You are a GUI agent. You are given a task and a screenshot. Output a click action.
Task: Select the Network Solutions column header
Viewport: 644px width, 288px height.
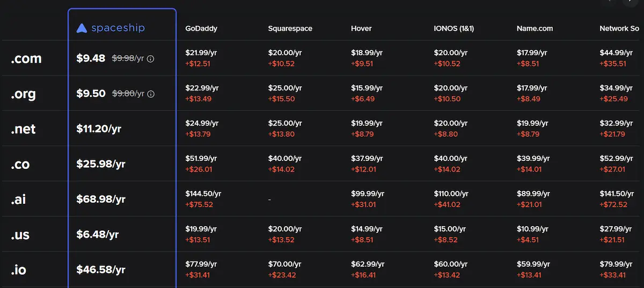(x=620, y=28)
